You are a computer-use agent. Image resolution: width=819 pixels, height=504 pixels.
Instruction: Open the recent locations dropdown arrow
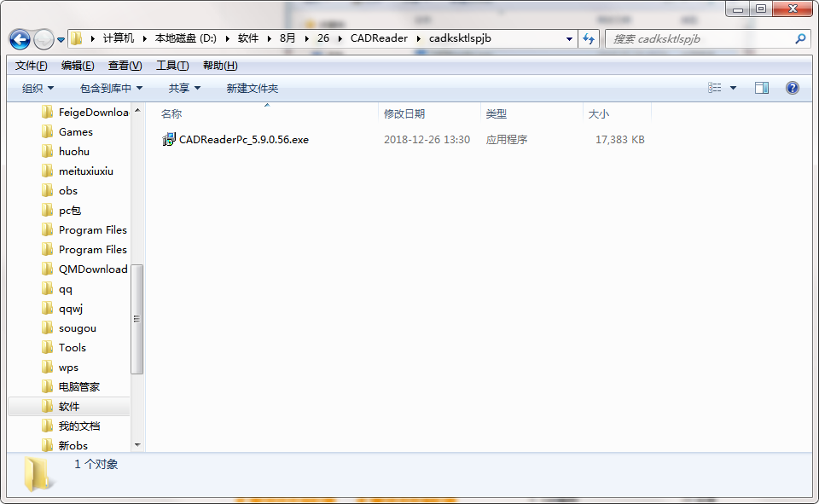pyautogui.click(x=61, y=40)
